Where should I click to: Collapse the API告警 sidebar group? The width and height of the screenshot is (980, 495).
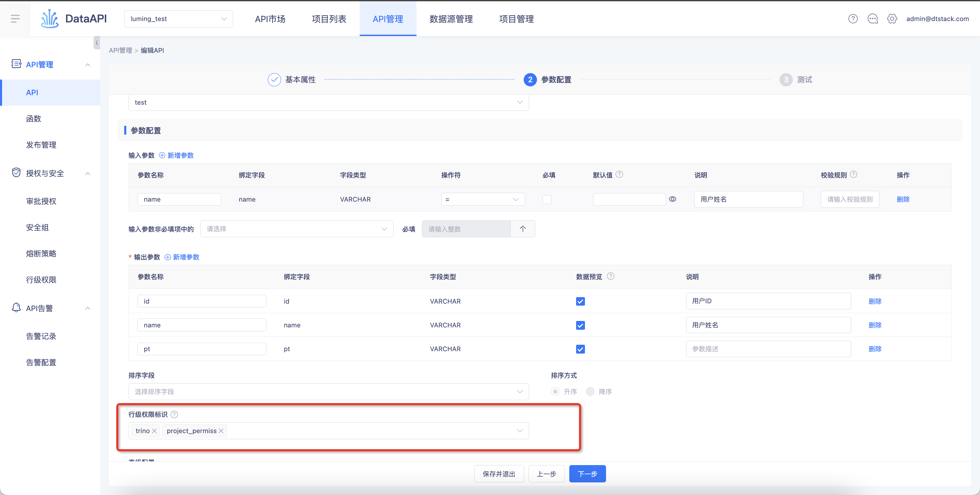pyautogui.click(x=88, y=308)
